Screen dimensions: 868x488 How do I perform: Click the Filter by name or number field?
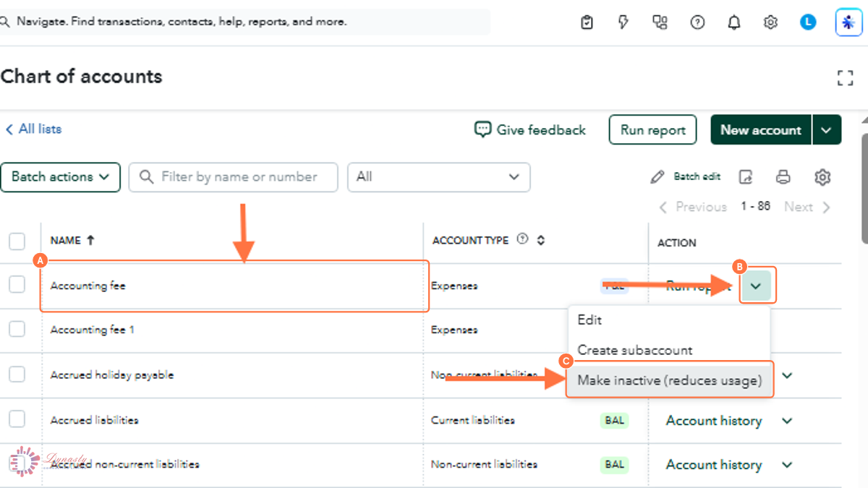coord(233,177)
